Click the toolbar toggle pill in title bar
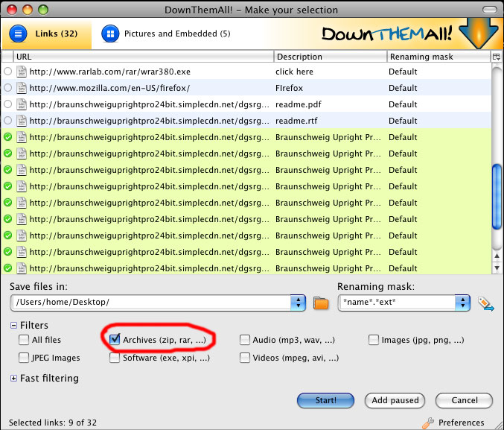504x430 pixels. point(490,10)
